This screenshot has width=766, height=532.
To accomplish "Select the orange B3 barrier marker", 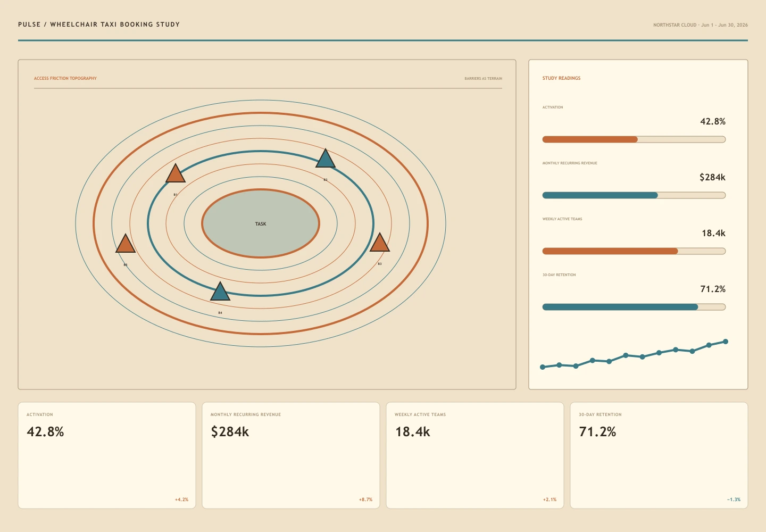I will [380, 243].
